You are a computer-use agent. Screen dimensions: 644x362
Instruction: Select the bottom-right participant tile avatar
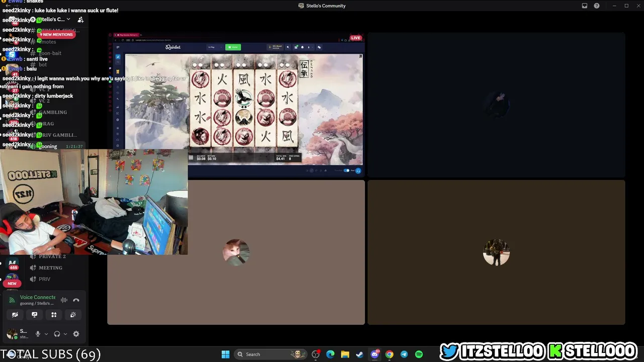(x=496, y=252)
